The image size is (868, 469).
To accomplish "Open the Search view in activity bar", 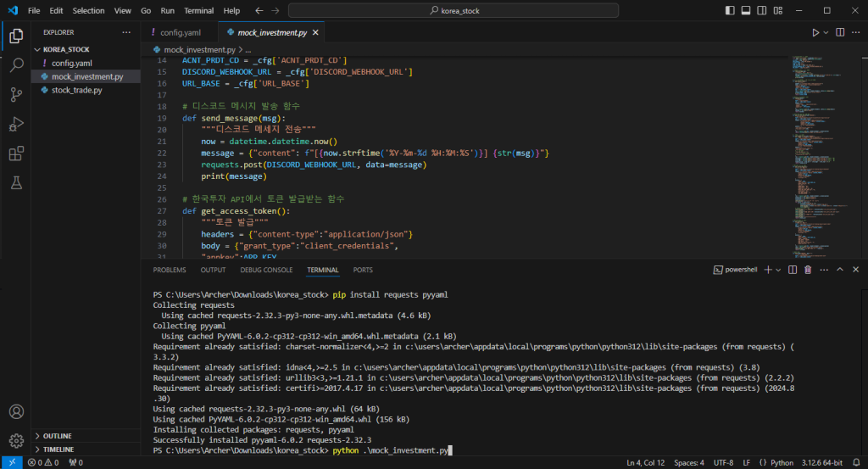I will pos(16,65).
